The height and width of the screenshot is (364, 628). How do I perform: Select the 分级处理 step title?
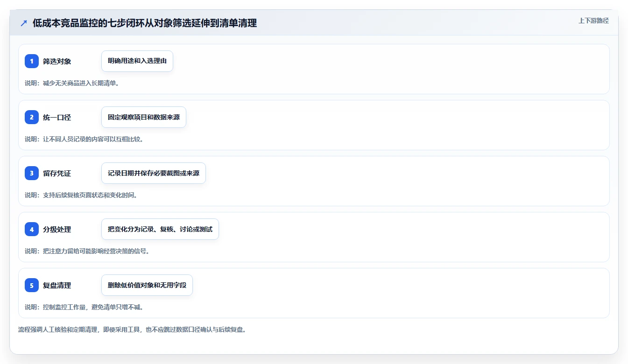[57, 229]
